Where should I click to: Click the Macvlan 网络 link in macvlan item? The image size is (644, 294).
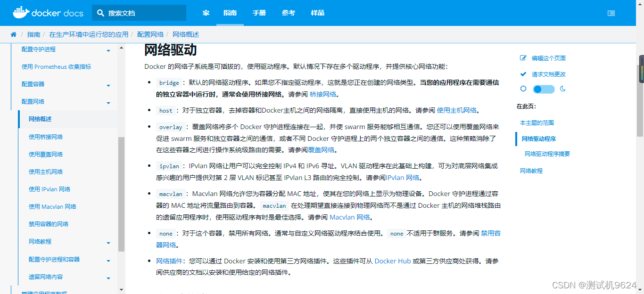(350, 217)
